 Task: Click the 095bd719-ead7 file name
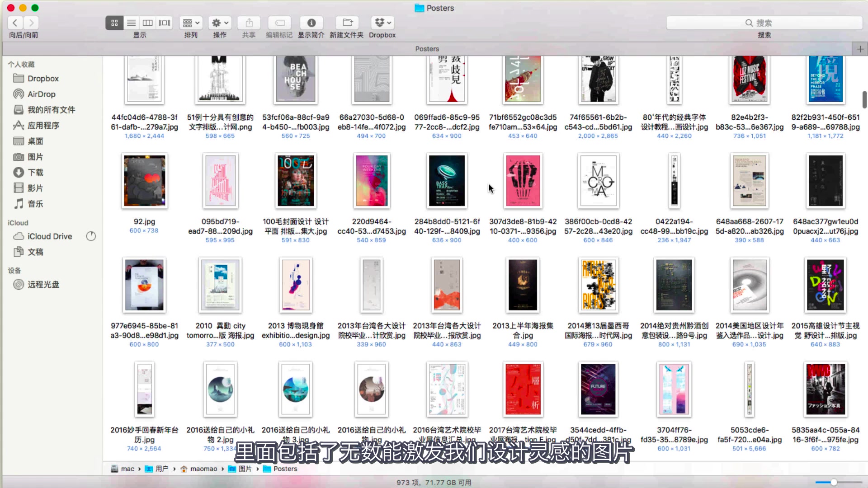point(220,226)
